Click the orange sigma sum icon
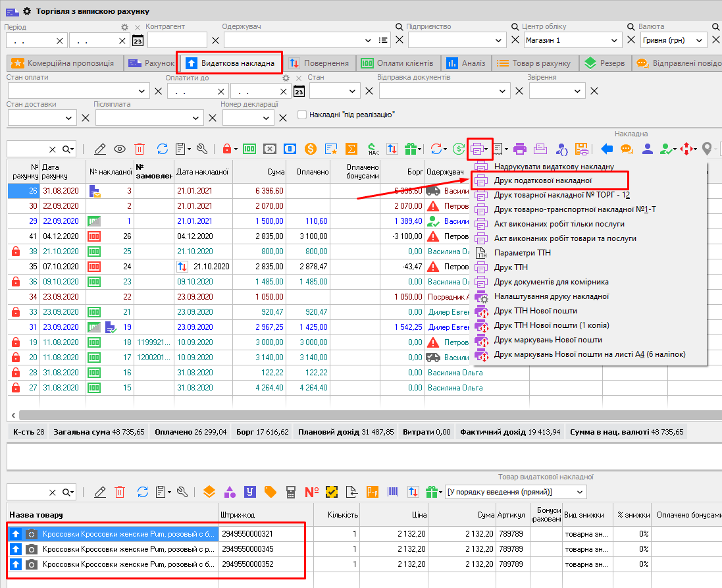Image resolution: width=722 pixels, height=588 pixels. (x=351, y=149)
